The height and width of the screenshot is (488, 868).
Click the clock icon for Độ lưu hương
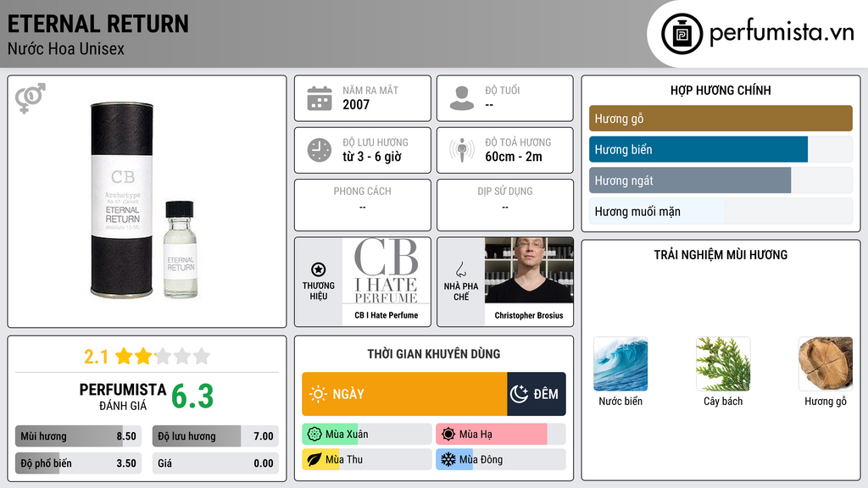[320, 150]
